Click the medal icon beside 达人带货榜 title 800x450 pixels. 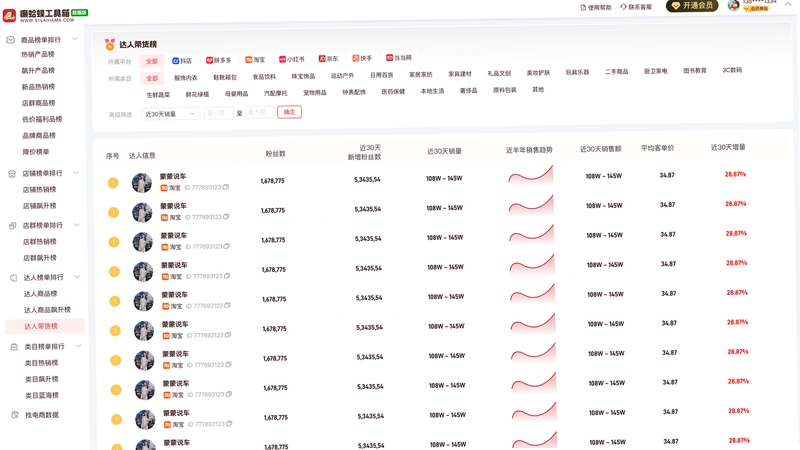109,44
